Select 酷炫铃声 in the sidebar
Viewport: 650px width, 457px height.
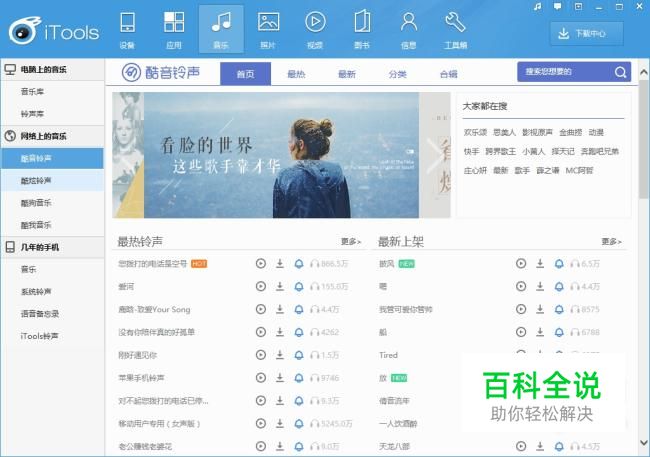coord(53,180)
